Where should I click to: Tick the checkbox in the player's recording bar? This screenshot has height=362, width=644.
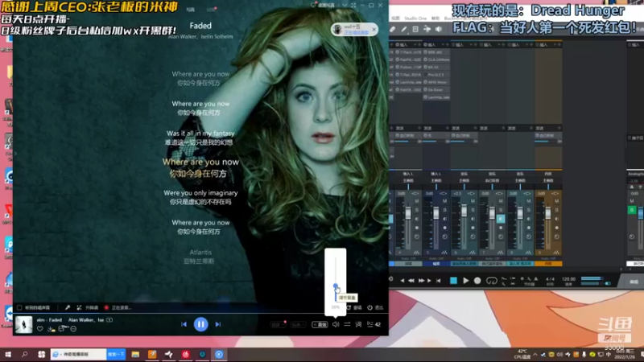(x=19, y=307)
